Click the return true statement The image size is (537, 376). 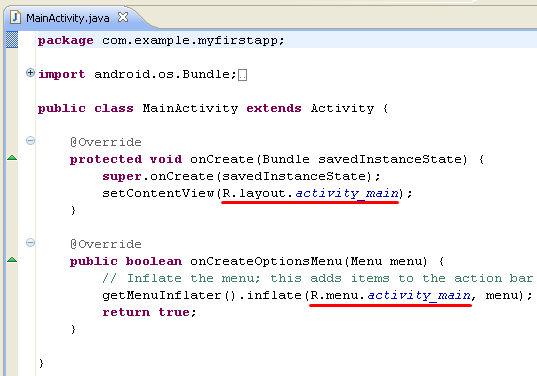[x=149, y=312]
